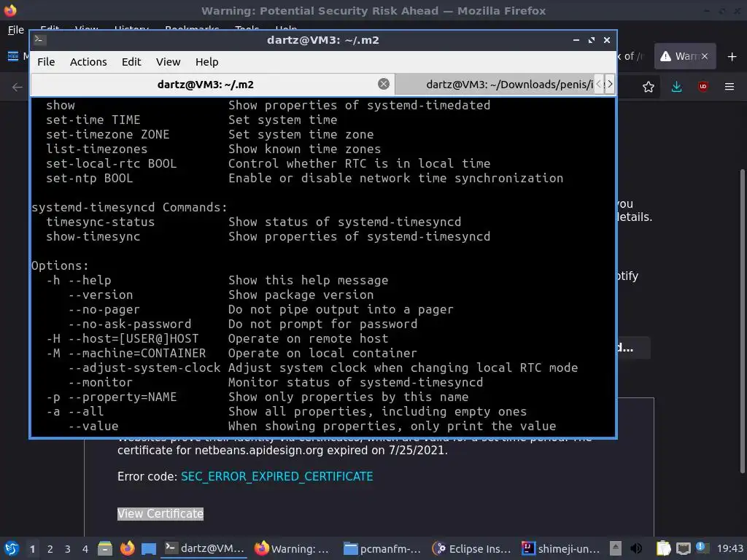747x560 pixels.
Task: Select the Warning Firefox taskbar entry
Action: pyautogui.click(x=292, y=548)
